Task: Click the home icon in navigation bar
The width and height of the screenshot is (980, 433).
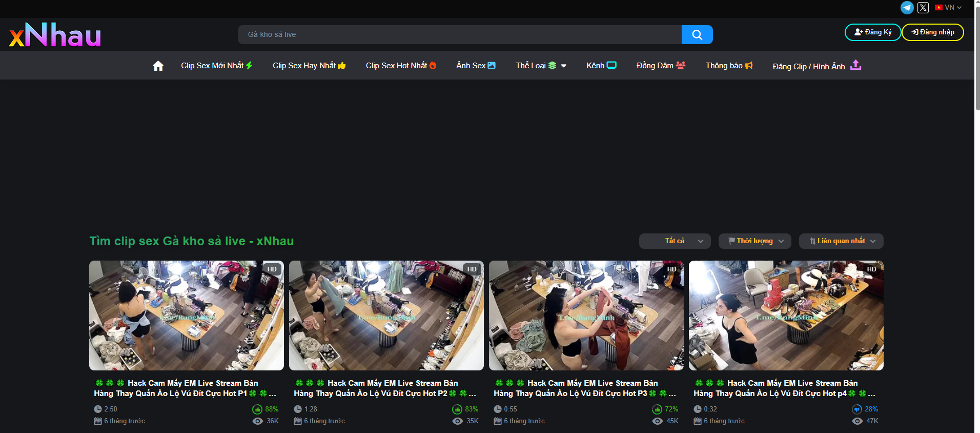Action: point(158,66)
